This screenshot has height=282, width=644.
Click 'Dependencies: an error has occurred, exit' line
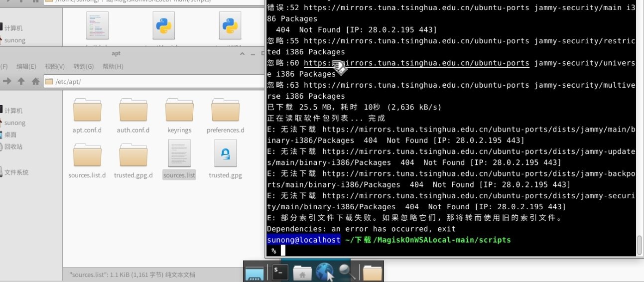361,229
